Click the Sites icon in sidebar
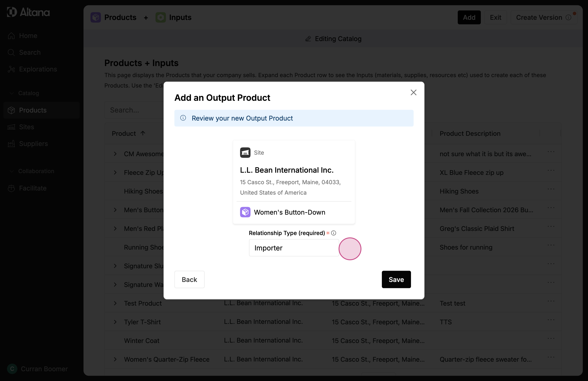Image resolution: width=588 pixels, height=381 pixels. tap(11, 127)
